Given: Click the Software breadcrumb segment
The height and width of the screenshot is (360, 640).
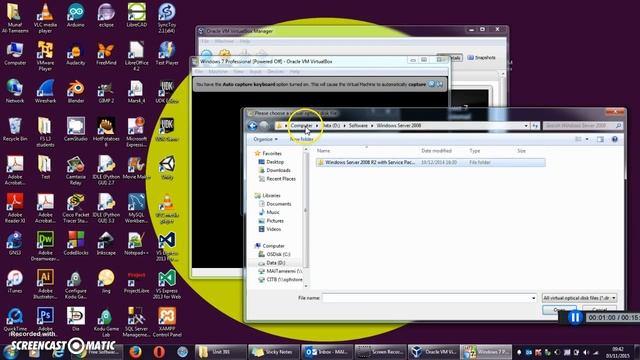Looking at the screenshot, I should (x=358, y=126).
